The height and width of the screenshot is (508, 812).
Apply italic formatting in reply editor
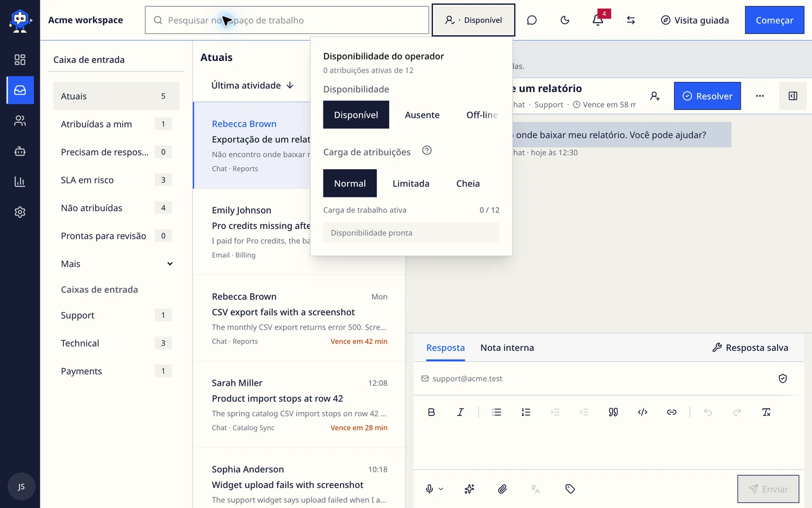click(460, 412)
